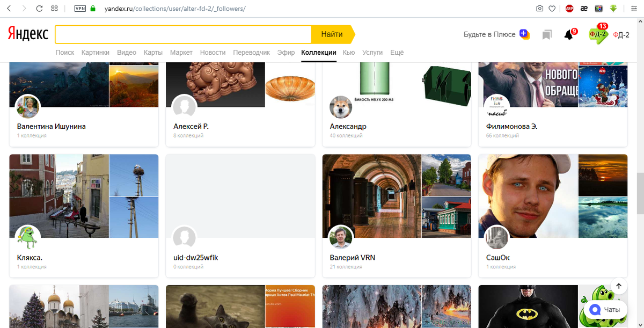Viewport: 644px width, 328px height.
Task: Open Александр profile name
Action: (348, 127)
